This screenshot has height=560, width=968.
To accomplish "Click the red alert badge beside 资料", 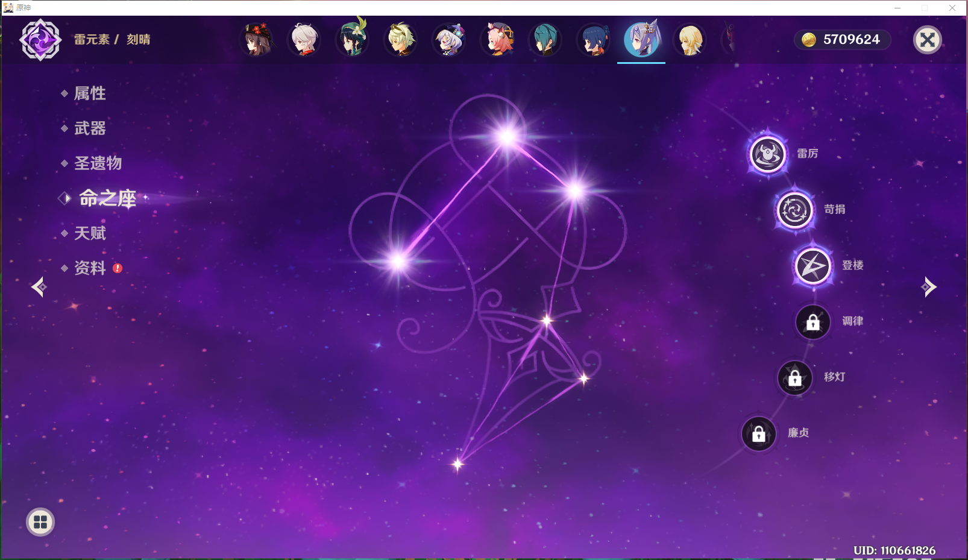I will pyautogui.click(x=118, y=268).
